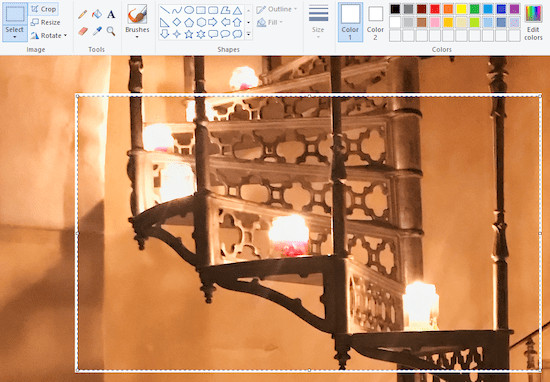Crop the image to the selection

tap(44, 9)
